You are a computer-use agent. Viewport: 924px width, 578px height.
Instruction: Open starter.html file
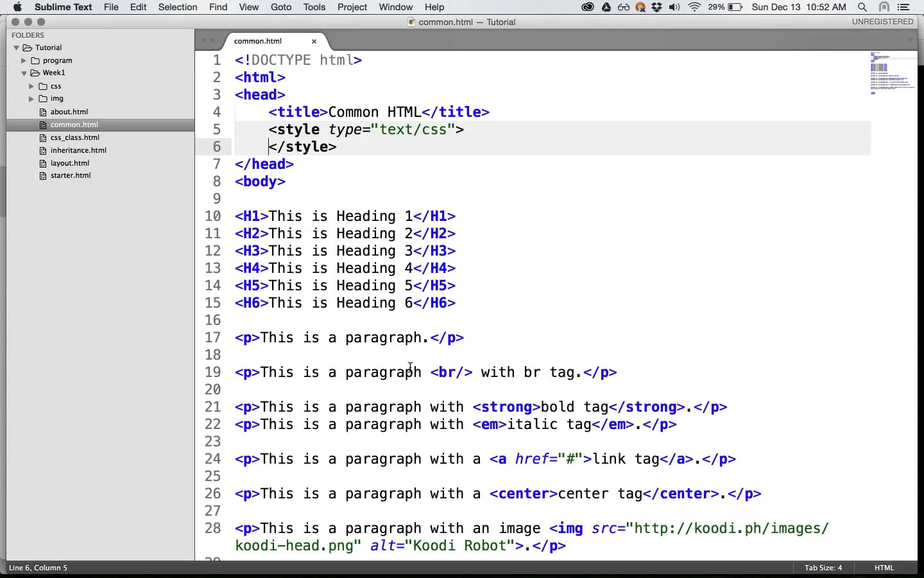tap(71, 175)
